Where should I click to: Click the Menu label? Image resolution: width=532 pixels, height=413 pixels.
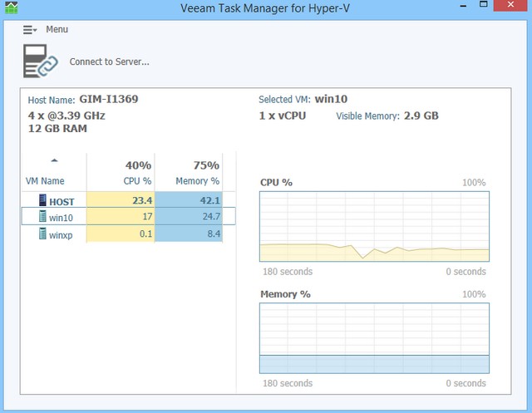[57, 30]
